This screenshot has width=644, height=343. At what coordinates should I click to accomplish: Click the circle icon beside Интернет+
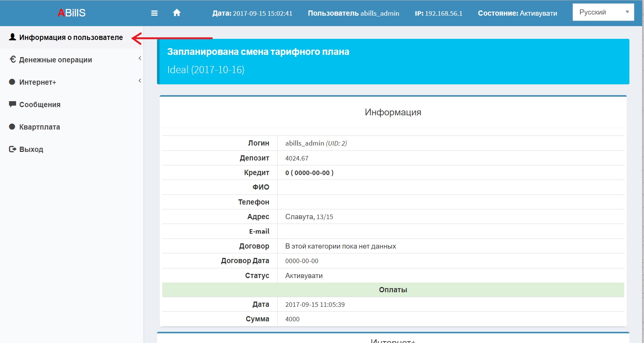click(x=12, y=82)
